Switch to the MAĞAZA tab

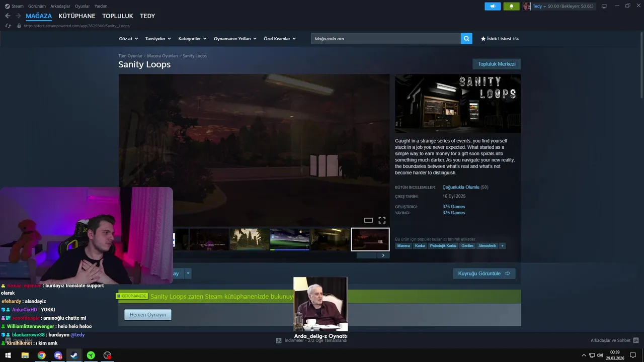point(39,16)
